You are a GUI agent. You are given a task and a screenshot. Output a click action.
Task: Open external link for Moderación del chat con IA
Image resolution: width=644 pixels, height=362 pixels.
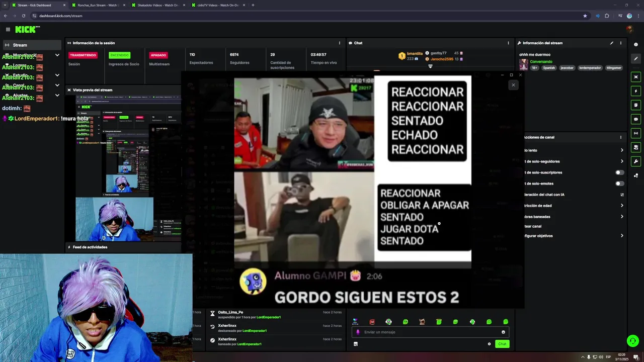(x=622, y=195)
